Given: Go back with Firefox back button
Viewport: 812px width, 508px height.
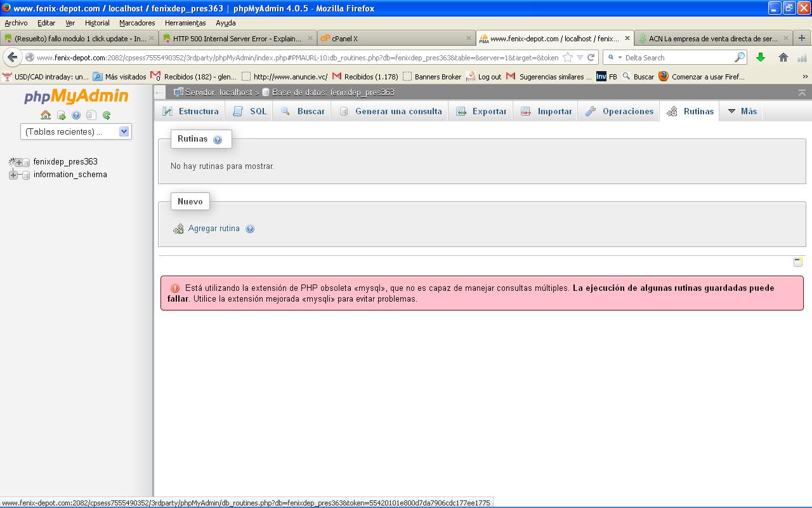Looking at the screenshot, I should click(12, 57).
